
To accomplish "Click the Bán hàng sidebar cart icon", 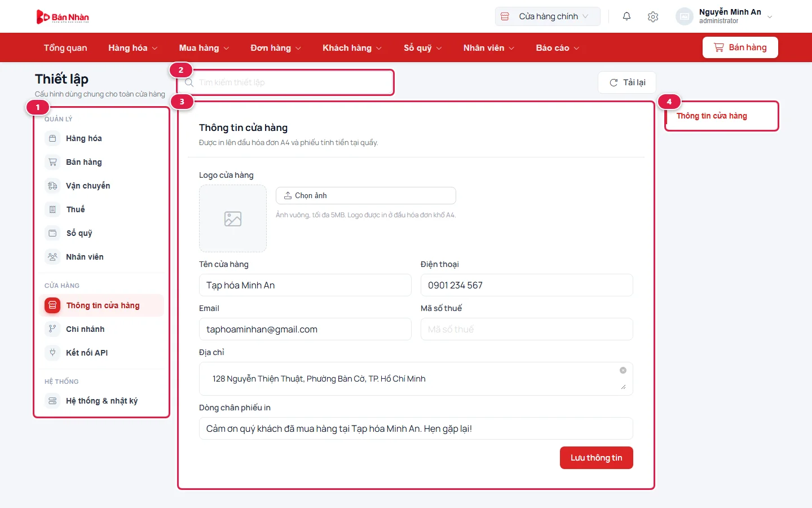I will click(x=52, y=162).
